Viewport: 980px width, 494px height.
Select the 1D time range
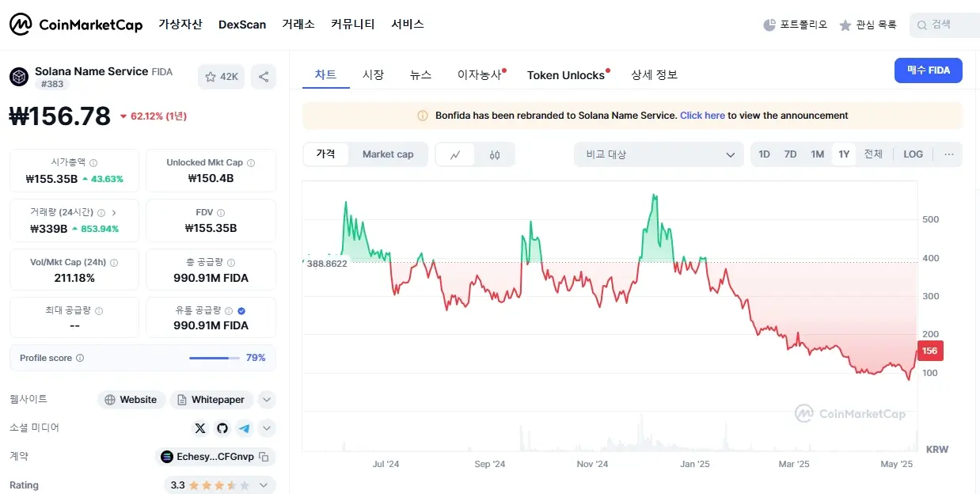pos(764,154)
